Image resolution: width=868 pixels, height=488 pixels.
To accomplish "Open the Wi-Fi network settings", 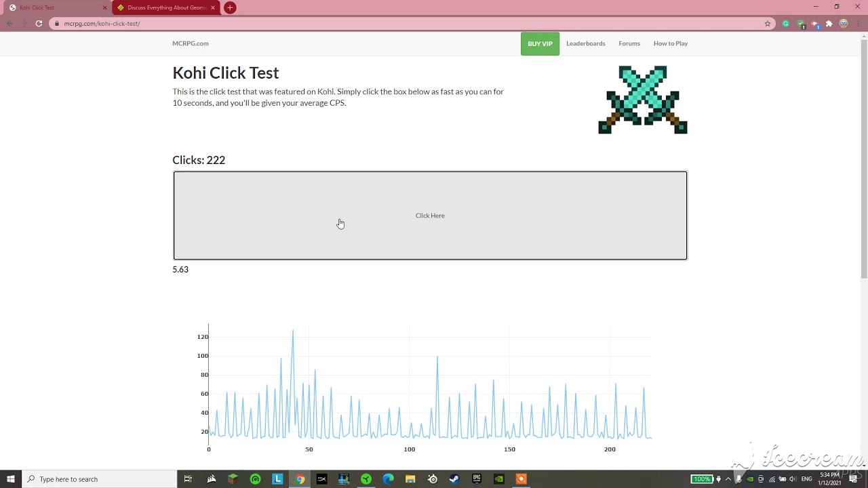I will [772, 479].
